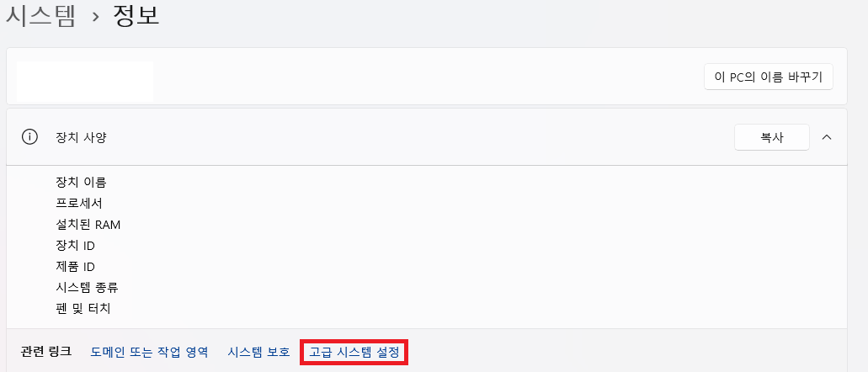868x372 pixels.
Task: Select the 시스템 종류 row label
Action: pyautogui.click(x=87, y=287)
